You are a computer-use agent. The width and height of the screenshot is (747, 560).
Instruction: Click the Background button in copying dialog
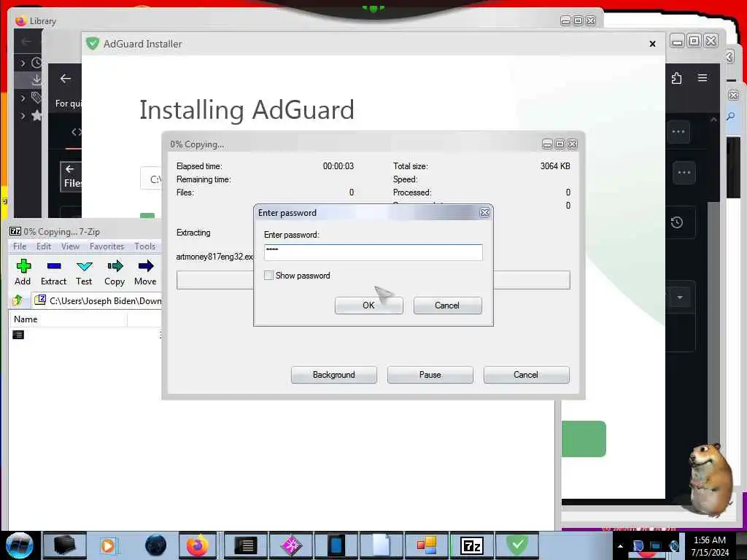click(x=333, y=375)
